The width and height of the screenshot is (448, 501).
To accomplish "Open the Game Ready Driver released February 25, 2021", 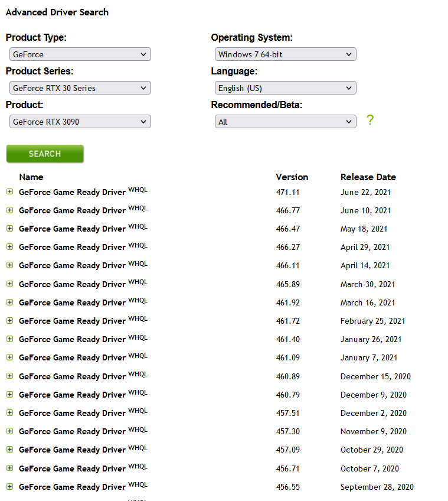I will tap(72, 321).
